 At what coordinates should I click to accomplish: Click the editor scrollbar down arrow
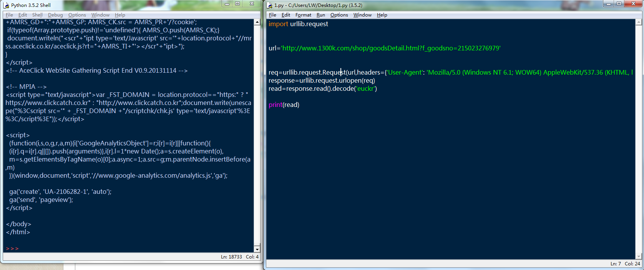(x=639, y=257)
